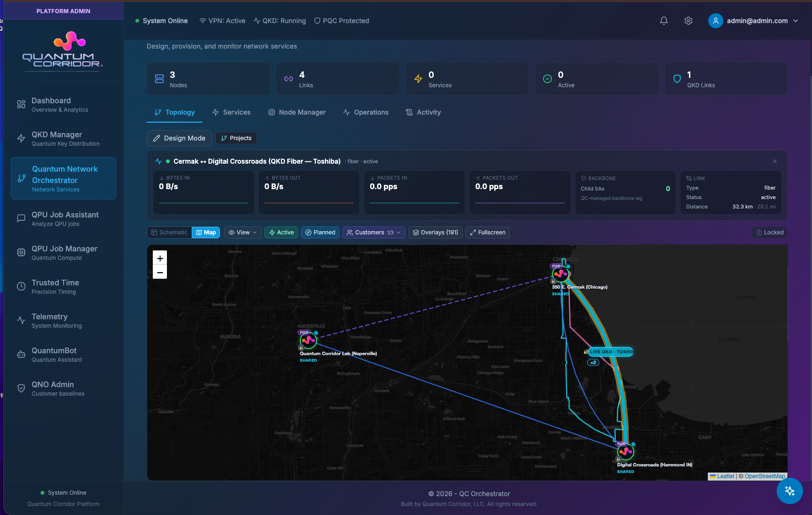Open the floating AI assistant button
812x515 pixels.
pyautogui.click(x=789, y=491)
